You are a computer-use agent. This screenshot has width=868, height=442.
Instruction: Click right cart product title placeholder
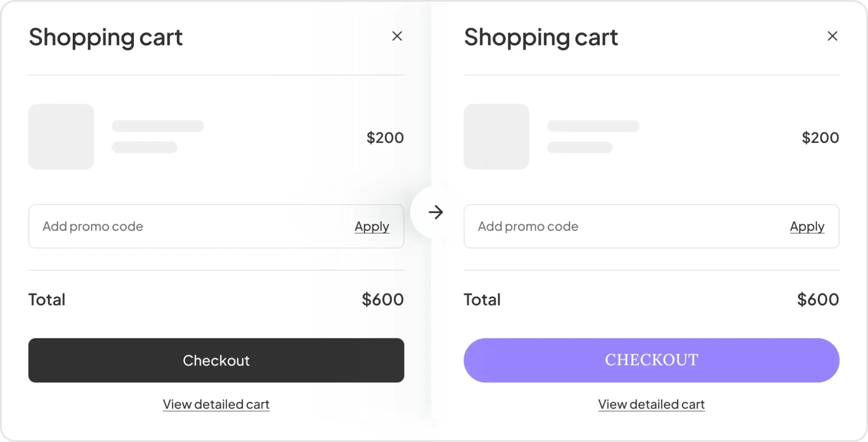point(593,126)
